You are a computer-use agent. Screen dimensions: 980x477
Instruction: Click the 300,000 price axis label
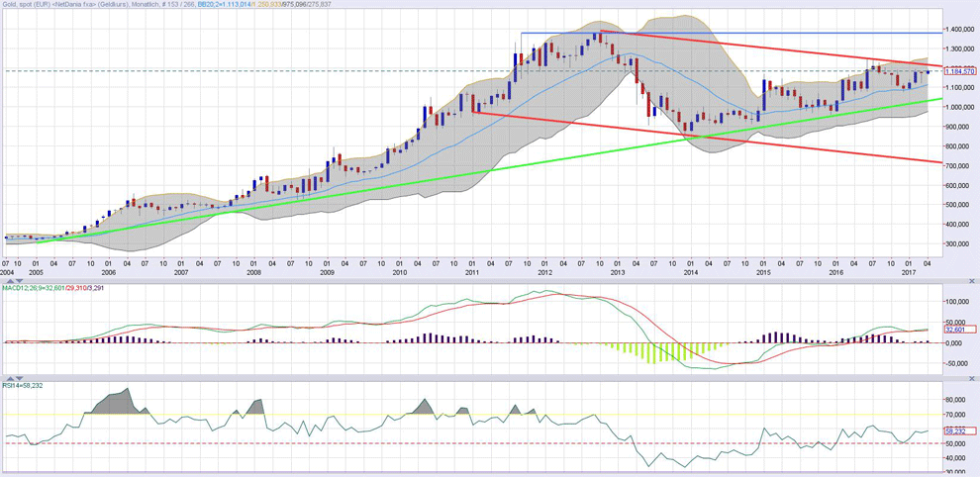pyautogui.click(x=957, y=243)
